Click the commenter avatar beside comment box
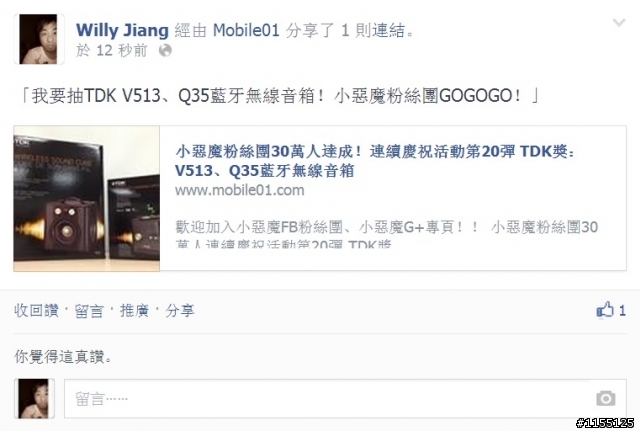The height and width of the screenshot is (431, 640). point(34,398)
